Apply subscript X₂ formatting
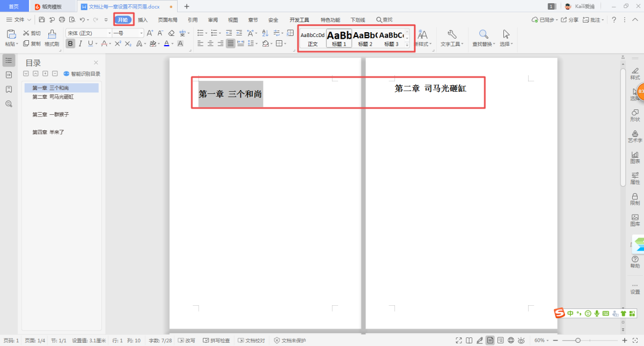The width and height of the screenshot is (644, 346). coord(128,43)
